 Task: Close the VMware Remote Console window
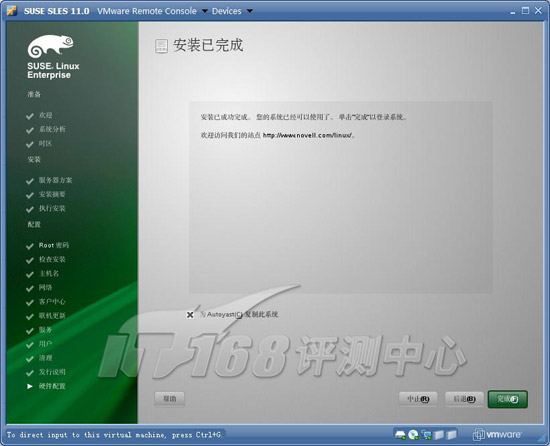pos(538,11)
